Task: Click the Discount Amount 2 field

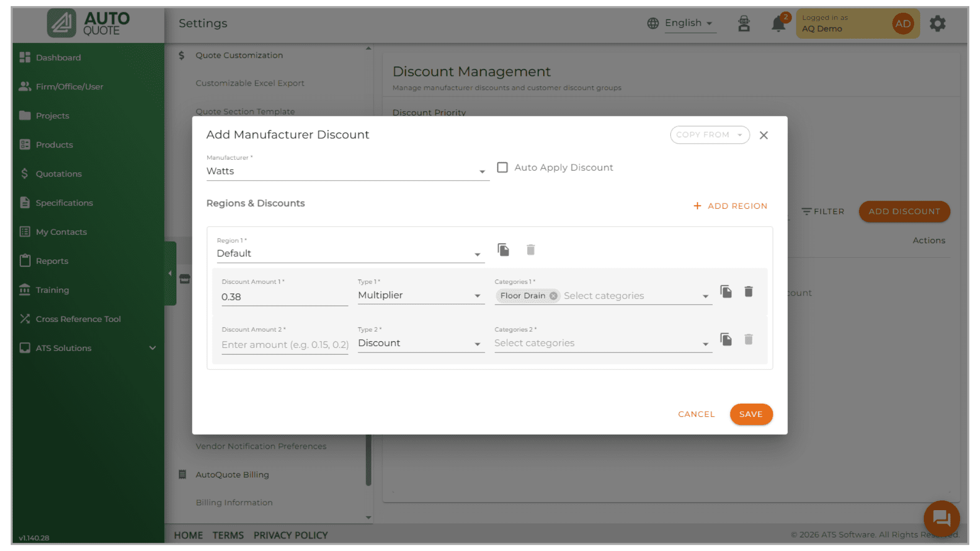Action: point(284,345)
